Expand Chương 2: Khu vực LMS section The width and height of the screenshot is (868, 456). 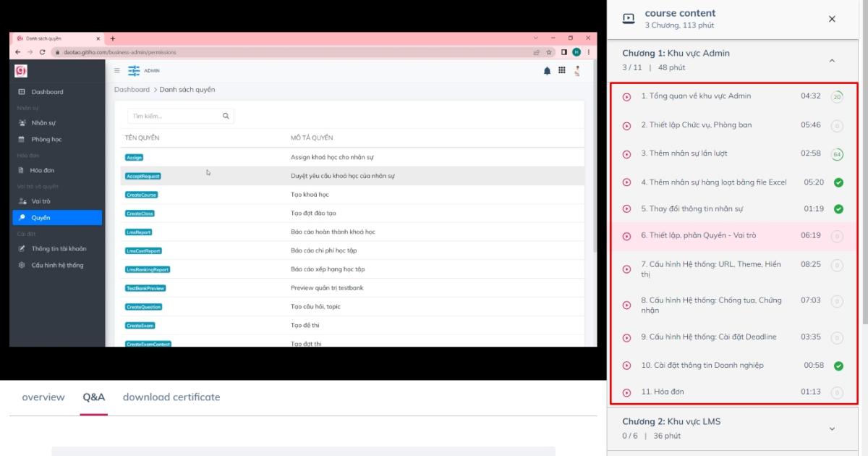click(x=832, y=428)
